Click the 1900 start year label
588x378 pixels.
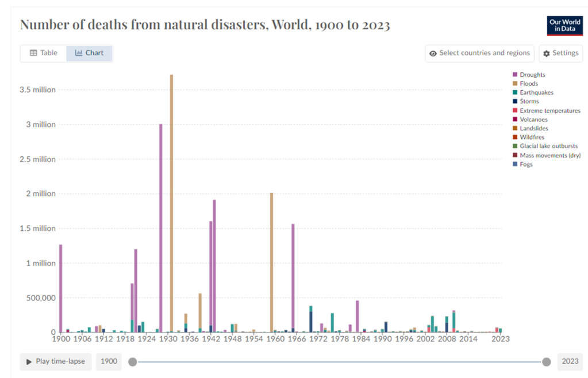[x=109, y=361]
